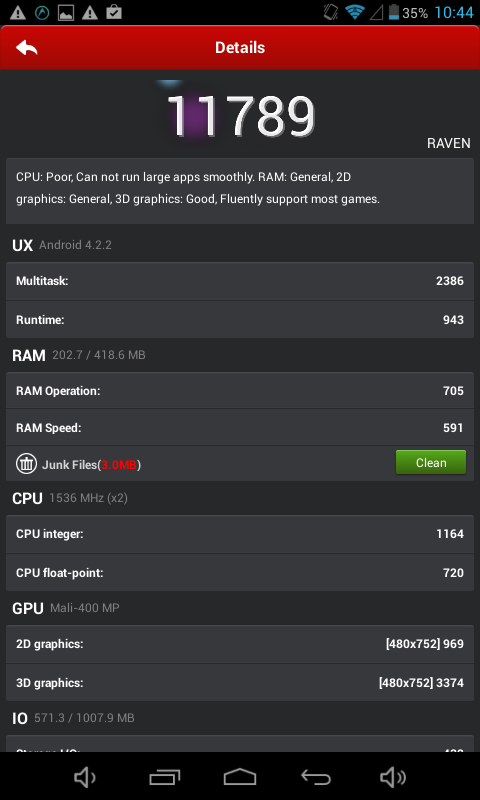Tap the battery icon in status bar

393,12
